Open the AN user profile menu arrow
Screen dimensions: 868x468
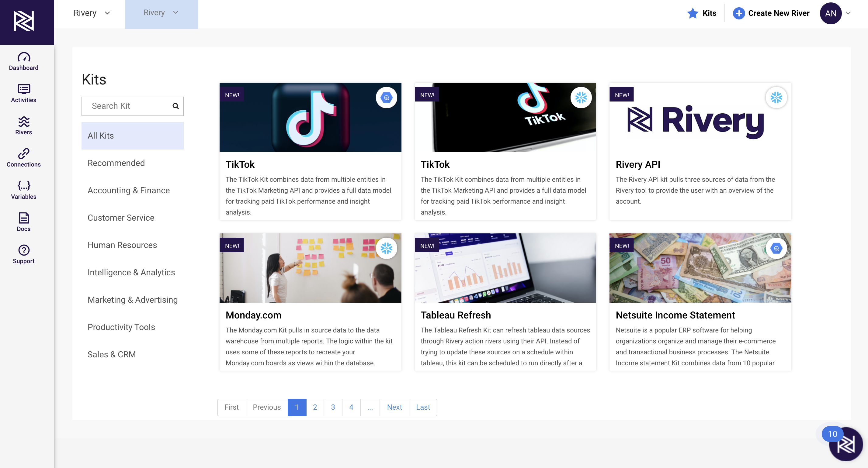pos(849,13)
